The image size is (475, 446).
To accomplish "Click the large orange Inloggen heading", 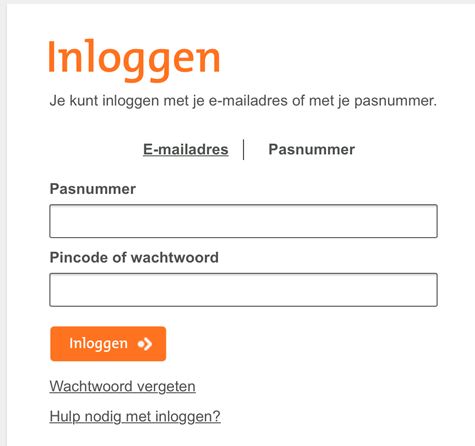I will tap(134, 59).
